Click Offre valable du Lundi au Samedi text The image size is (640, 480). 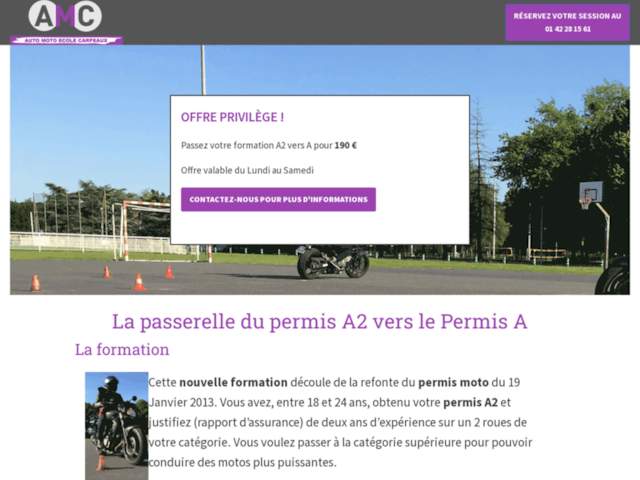coord(247,170)
